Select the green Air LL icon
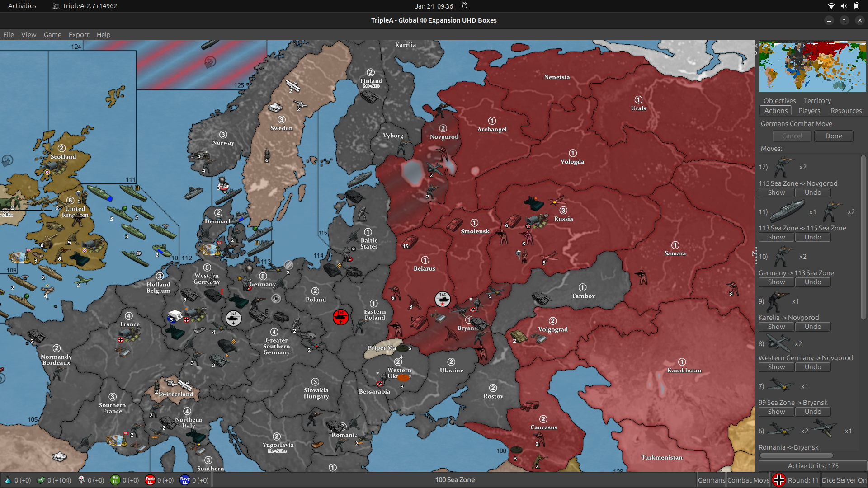 click(x=115, y=480)
